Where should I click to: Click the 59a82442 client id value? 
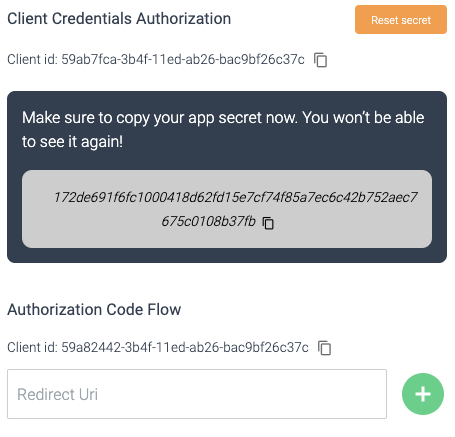(185, 347)
